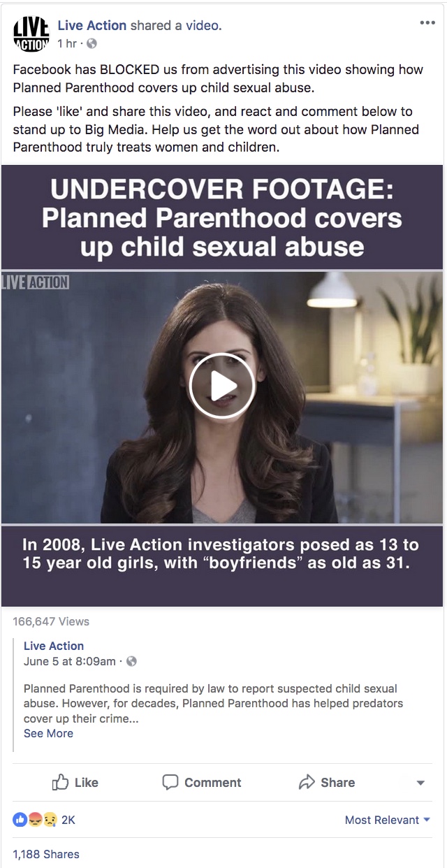Expand the share options dropdown arrow
Image resolution: width=447 pixels, height=868 pixels.
[x=420, y=783]
